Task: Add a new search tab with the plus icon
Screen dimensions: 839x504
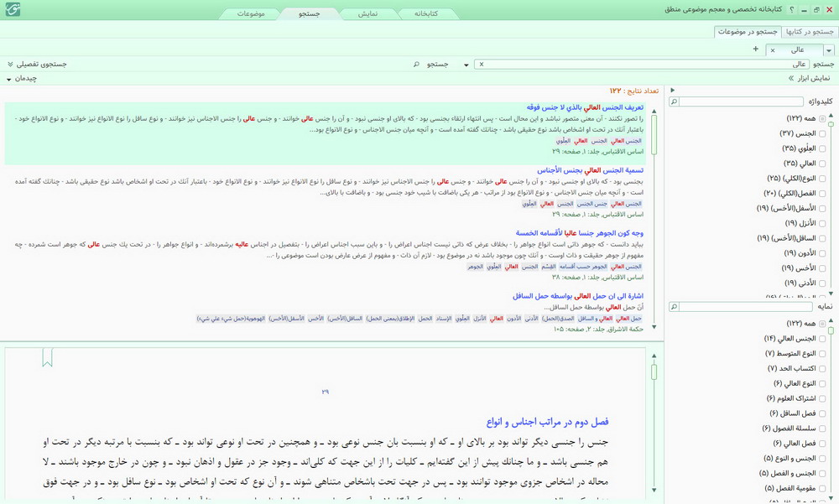Action: [756, 49]
